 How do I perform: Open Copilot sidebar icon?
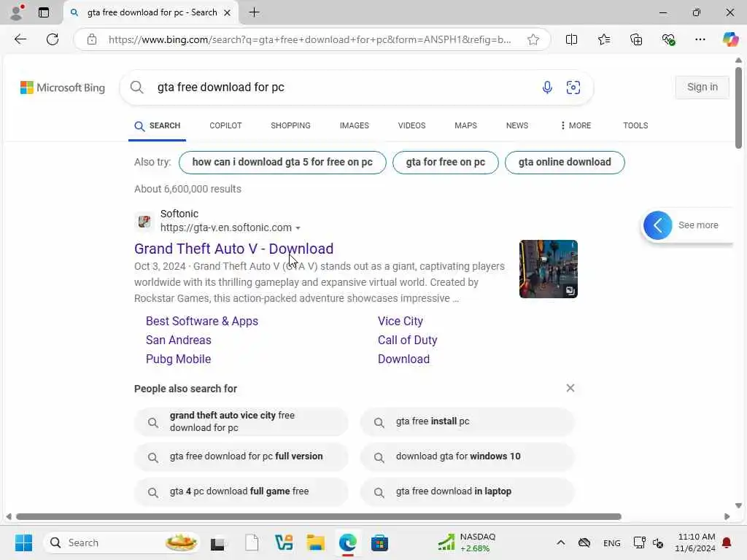click(730, 39)
